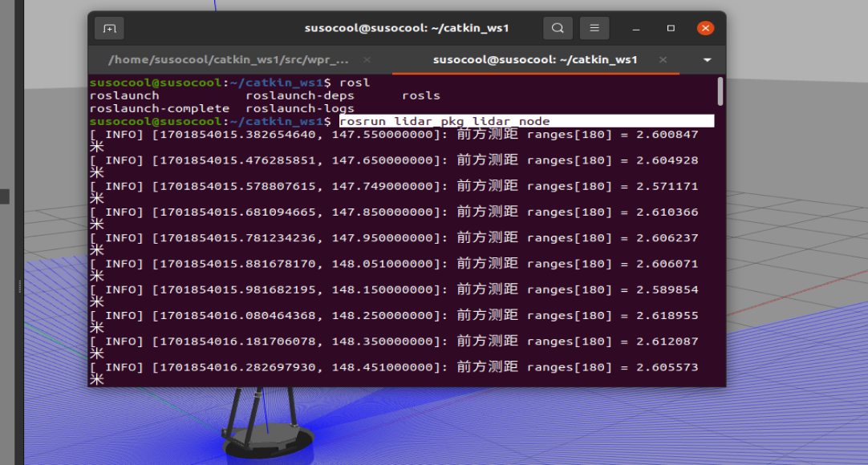Click timestamp 1701854016.282697930 in the log
This screenshot has height=465, width=868.
[237, 367]
